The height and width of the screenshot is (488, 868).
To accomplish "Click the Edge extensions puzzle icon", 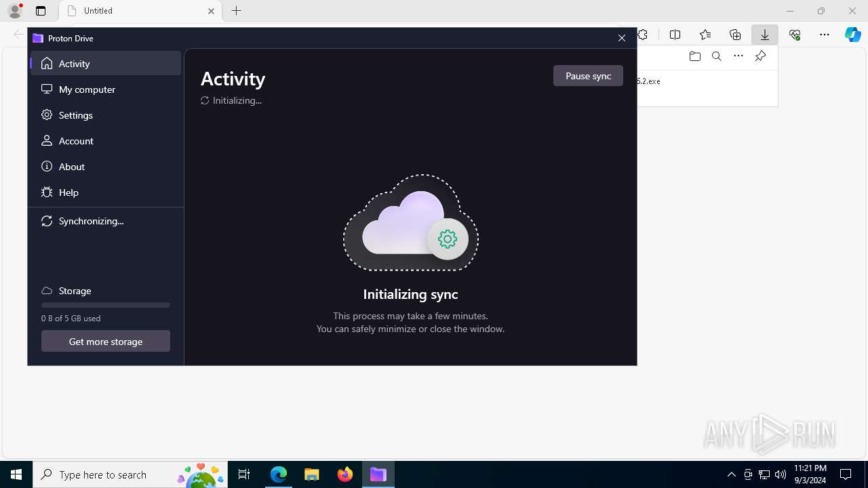I will tap(643, 35).
